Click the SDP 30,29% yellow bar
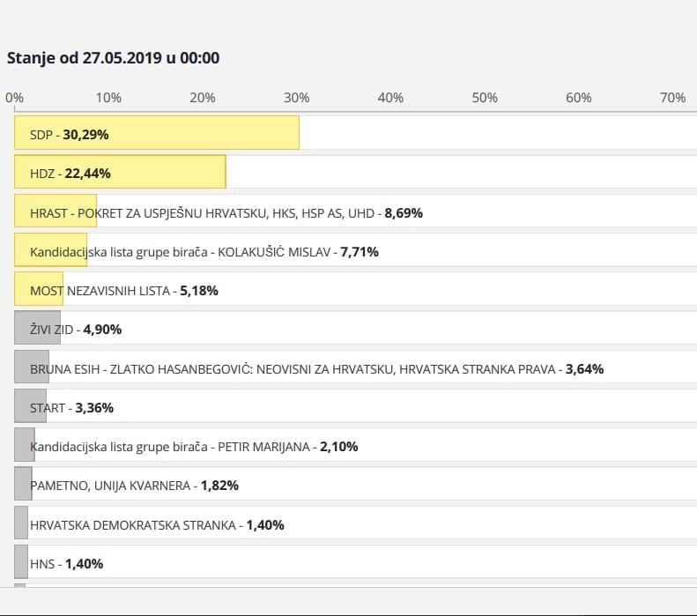 [157, 134]
